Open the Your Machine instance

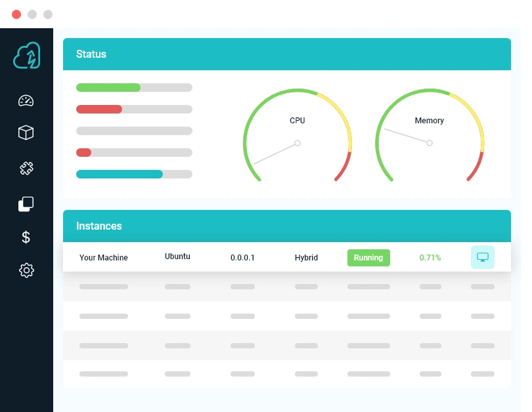coord(103,258)
